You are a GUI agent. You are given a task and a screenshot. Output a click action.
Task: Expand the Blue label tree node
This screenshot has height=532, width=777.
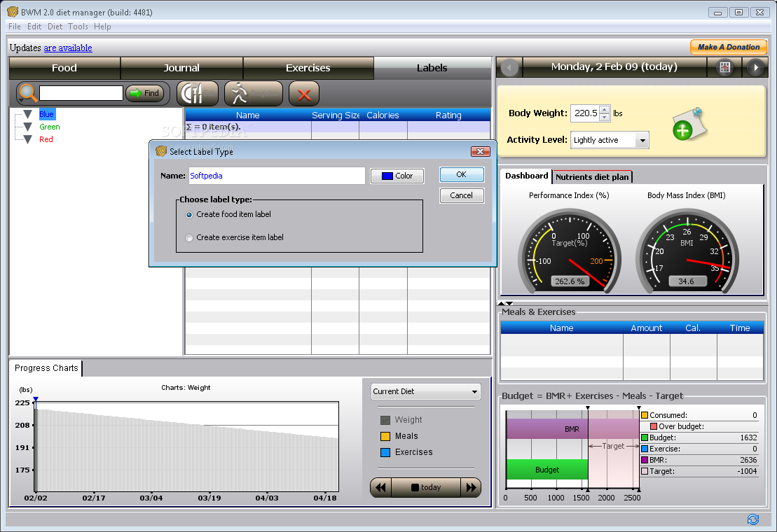(x=28, y=114)
